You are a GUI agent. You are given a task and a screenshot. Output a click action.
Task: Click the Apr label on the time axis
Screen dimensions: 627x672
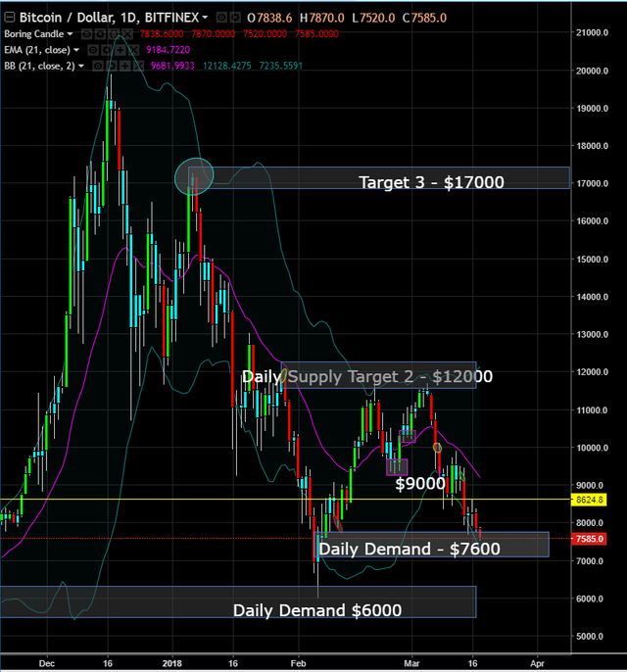point(537,663)
